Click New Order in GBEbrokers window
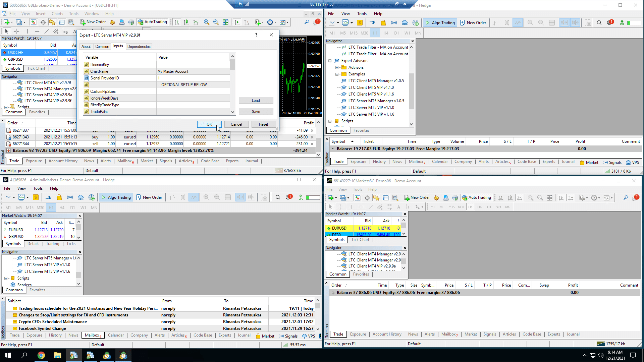The width and height of the screenshot is (644, 362). [93, 22]
